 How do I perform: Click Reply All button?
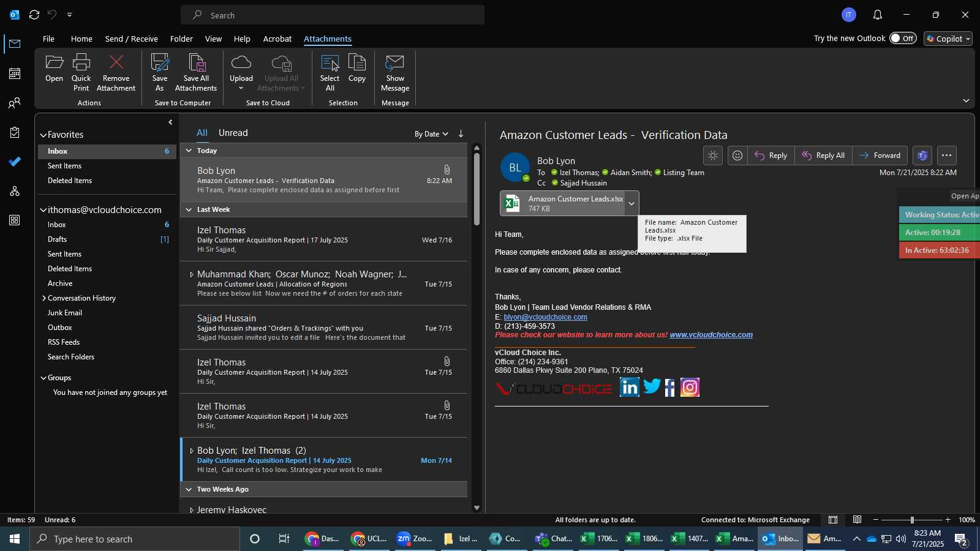823,156
